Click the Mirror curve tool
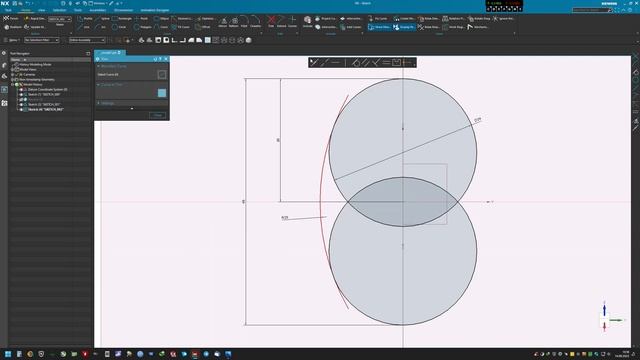This screenshot has width=640, height=360. [222, 22]
